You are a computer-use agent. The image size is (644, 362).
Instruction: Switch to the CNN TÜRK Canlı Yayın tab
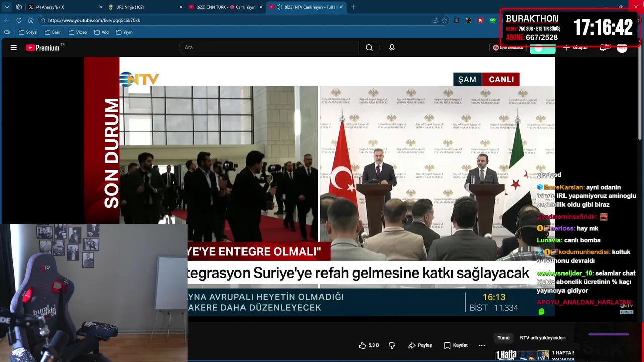click(x=226, y=7)
